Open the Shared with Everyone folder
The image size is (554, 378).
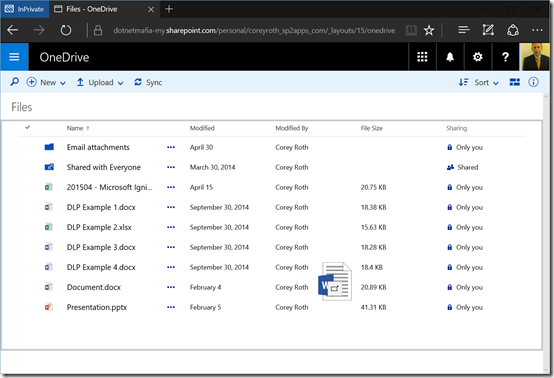coord(104,167)
